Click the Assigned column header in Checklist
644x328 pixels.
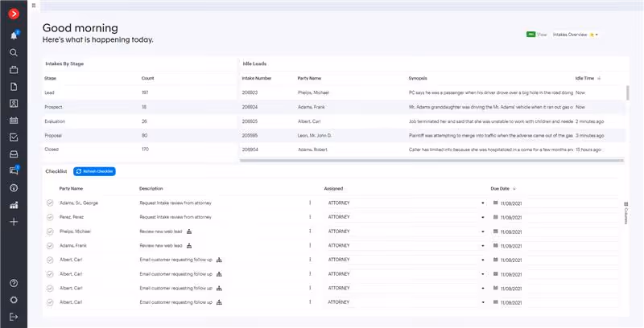(333, 189)
